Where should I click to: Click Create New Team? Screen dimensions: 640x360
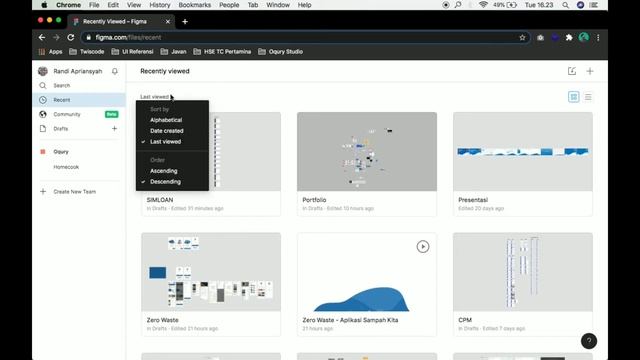[75, 191]
